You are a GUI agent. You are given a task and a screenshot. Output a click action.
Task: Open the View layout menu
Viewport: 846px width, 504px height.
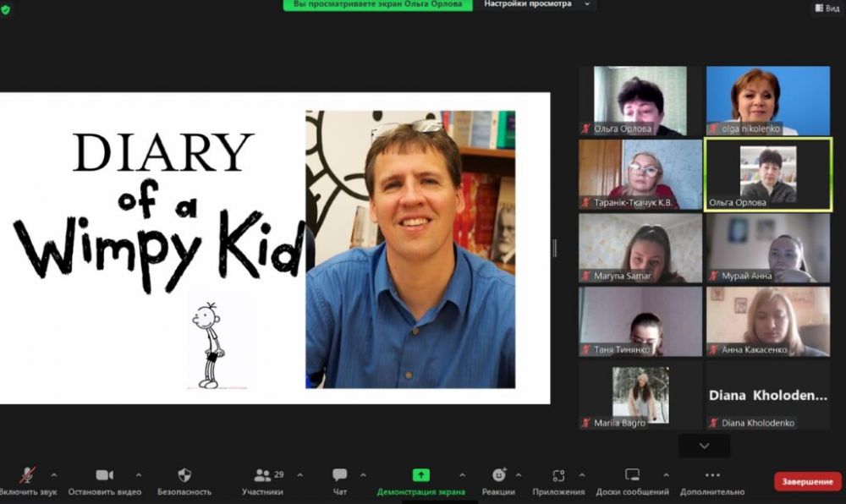(827, 8)
